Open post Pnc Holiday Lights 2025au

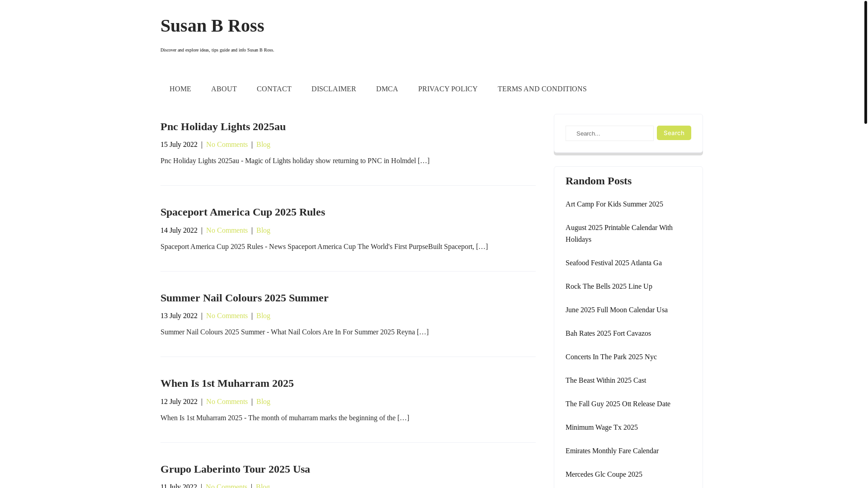223,127
